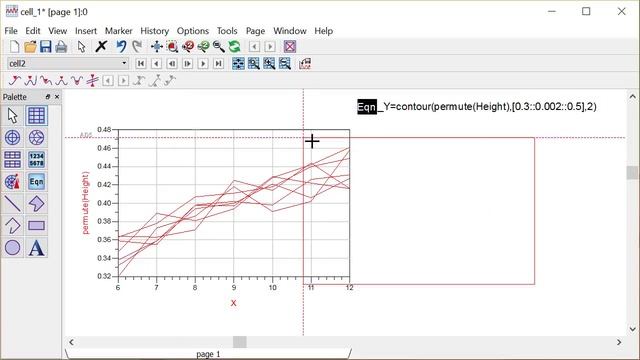Click the data file tool icon
Screen dimensions: 640x360
point(305,63)
